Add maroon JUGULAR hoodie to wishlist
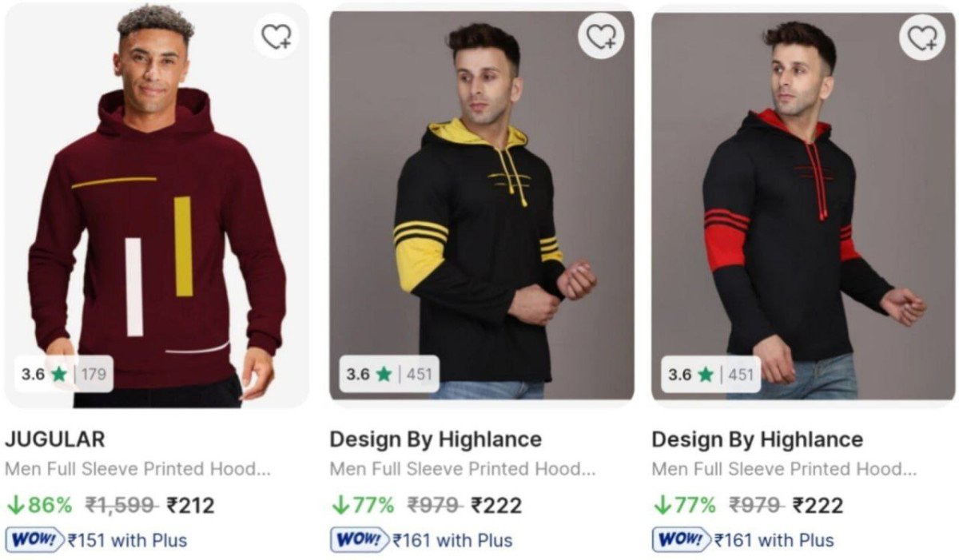Screen dimensions: 959x560 pyautogui.click(x=277, y=37)
